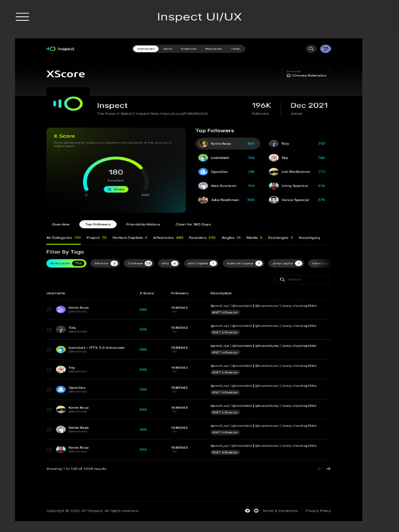Switch to the Dashboard nav tab
Image resolution: width=399 pixels, height=532 pixels.
(146, 49)
